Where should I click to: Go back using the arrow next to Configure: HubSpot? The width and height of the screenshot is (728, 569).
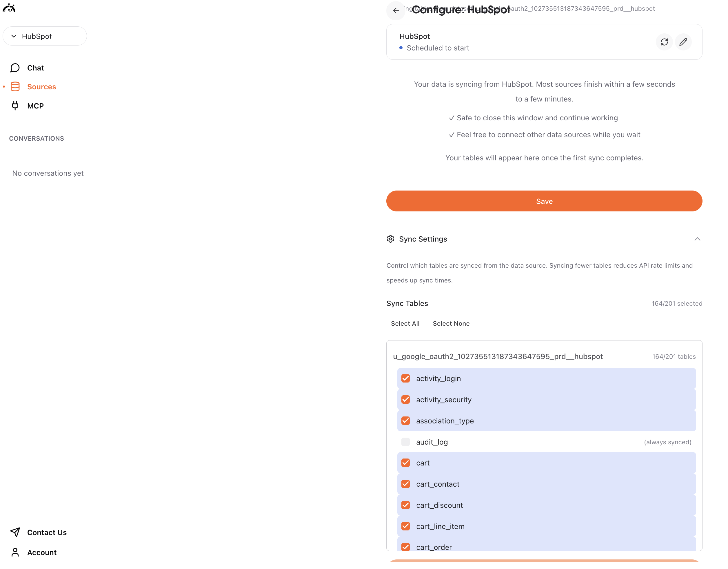point(396,11)
